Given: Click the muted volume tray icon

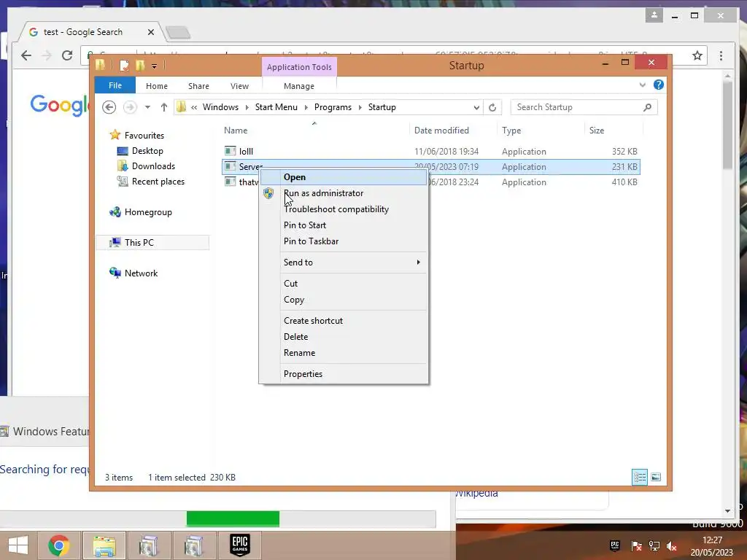Looking at the screenshot, I should point(672,546).
